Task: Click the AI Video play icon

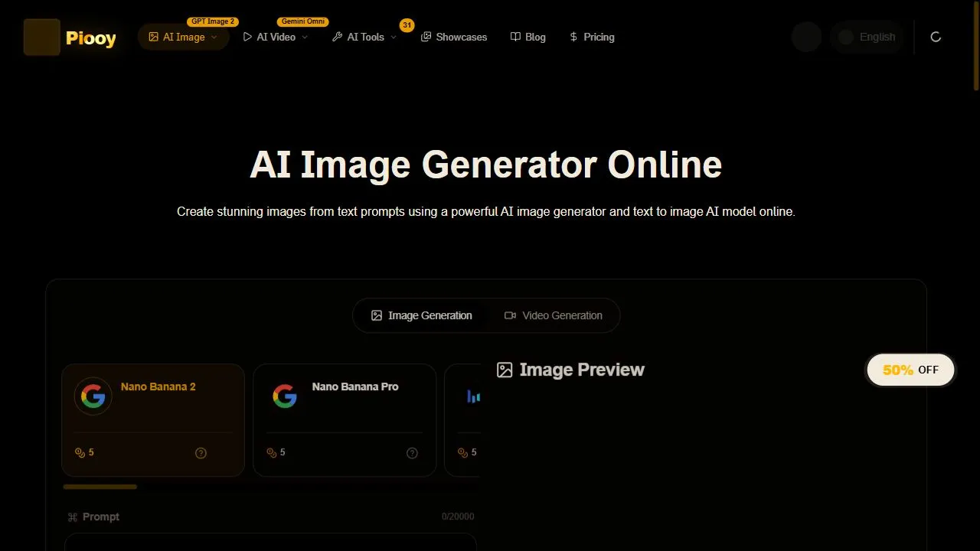Action: click(x=247, y=37)
